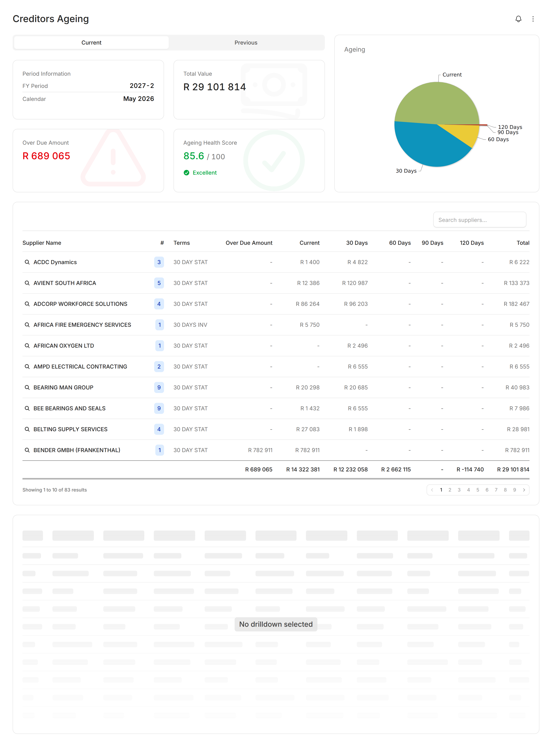
Task: Click Showing 1 to 10 of 83 results
Action: pyautogui.click(x=54, y=490)
